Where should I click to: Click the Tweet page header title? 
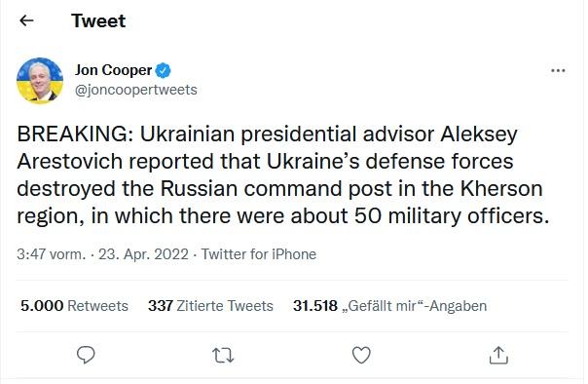98,20
